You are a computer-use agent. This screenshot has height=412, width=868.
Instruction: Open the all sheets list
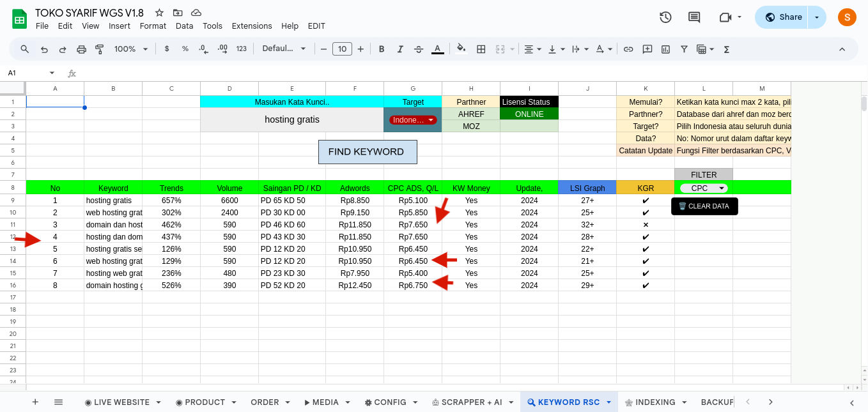pyautogui.click(x=58, y=402)
